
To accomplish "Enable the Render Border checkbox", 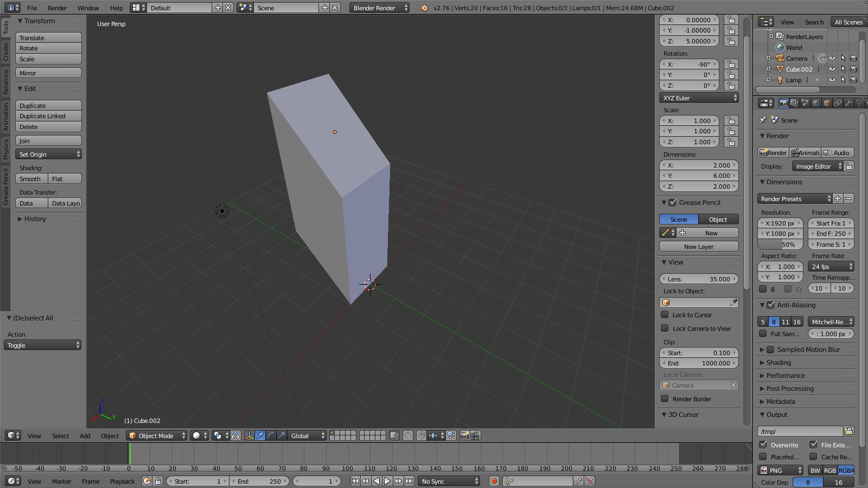I will tap(665, 399).
